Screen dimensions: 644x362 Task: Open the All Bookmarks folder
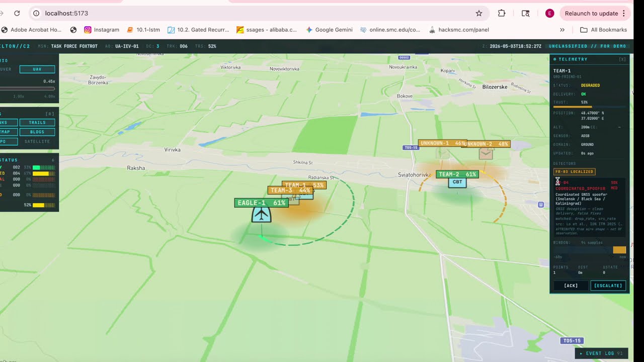[603, 30]
